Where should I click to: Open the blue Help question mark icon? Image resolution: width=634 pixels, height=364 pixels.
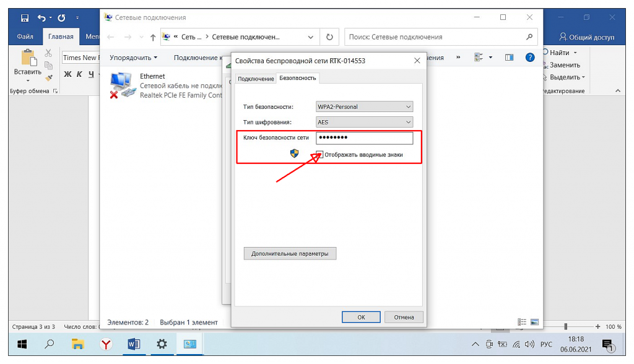pos(530,58)
